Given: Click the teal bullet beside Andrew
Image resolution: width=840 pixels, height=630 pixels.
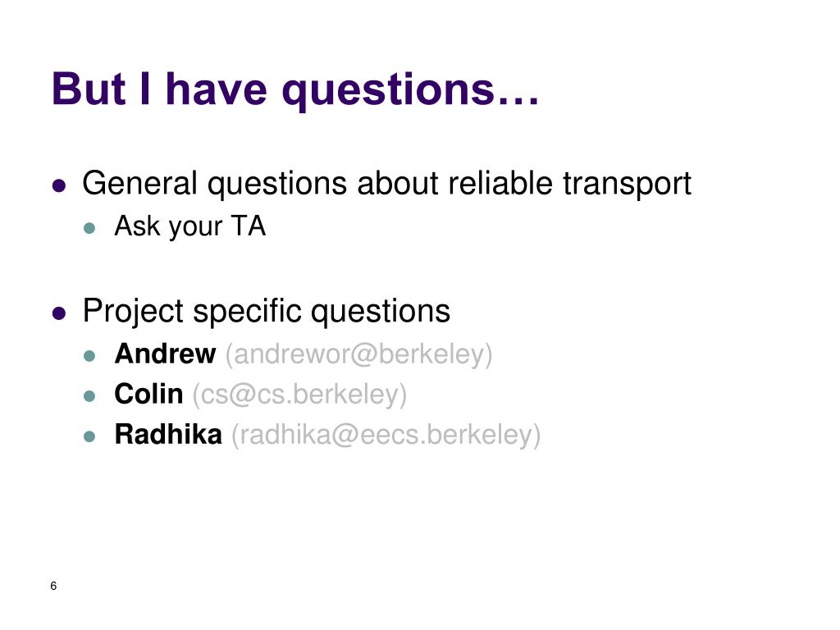Looking at the screenshot, I should tap(89, 356).
